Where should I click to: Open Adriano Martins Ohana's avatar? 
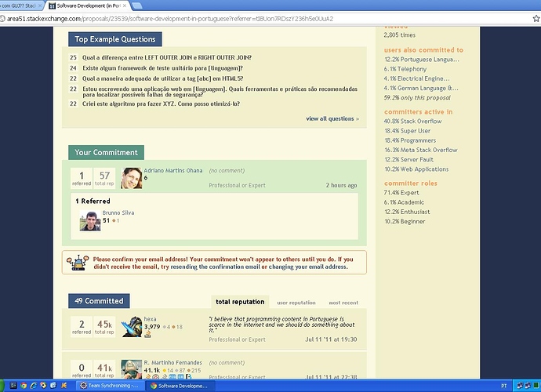[132, 178]
